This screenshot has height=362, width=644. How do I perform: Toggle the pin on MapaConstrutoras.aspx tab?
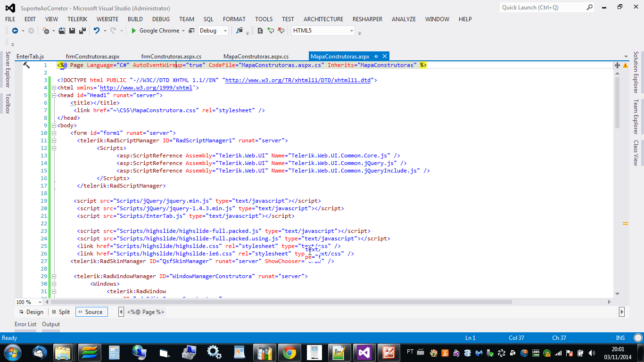click(376, 56)
